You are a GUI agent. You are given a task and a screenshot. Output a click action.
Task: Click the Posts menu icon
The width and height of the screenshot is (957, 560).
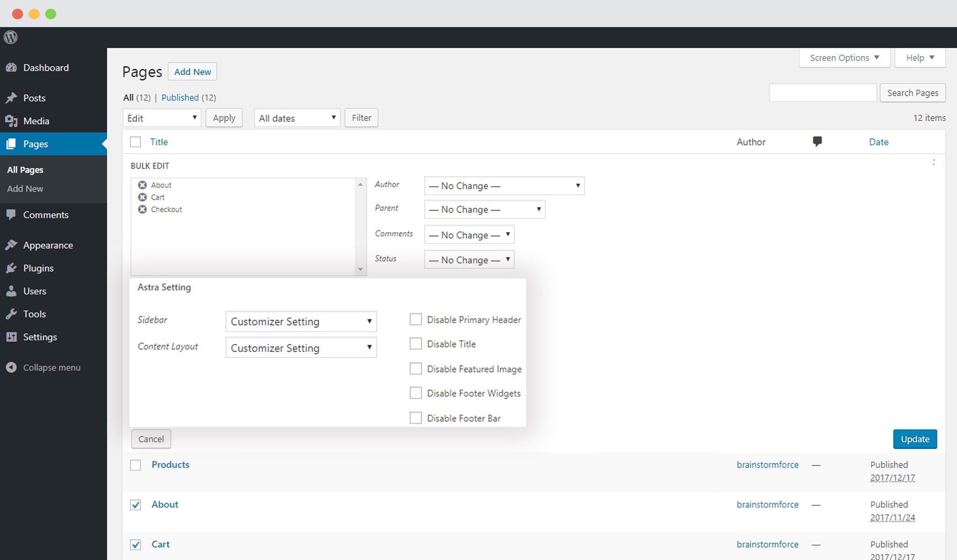coord(12,97)
